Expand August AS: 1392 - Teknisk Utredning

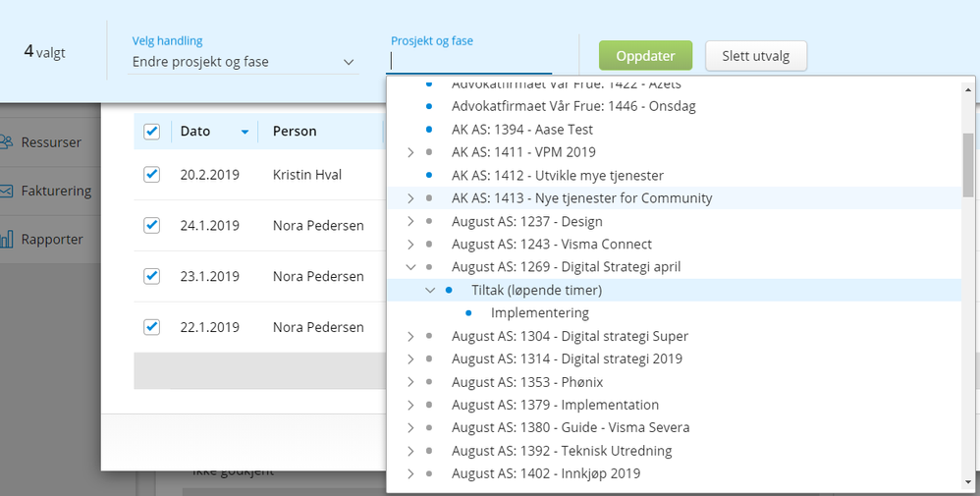[x=410, y=451]
